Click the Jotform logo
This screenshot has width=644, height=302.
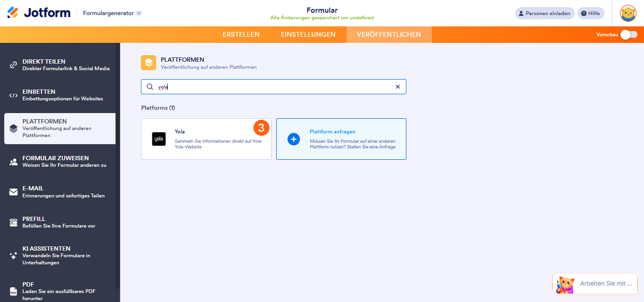point(37,13)
